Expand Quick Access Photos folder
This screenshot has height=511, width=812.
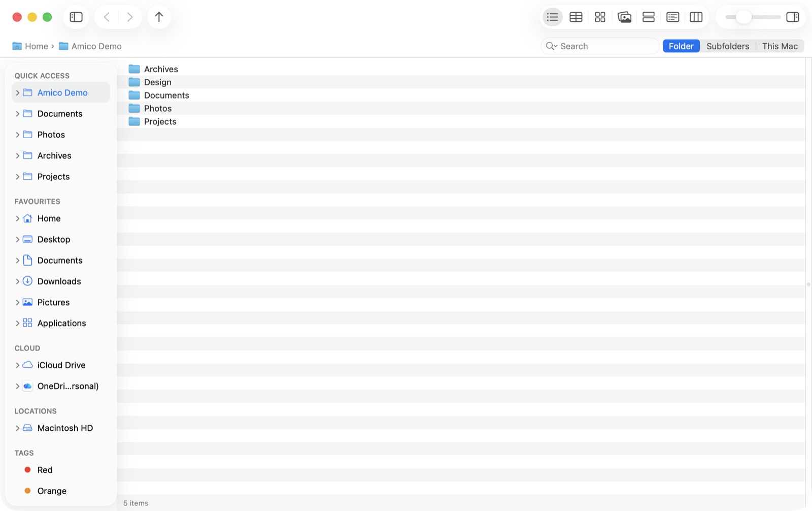point(17,135)
